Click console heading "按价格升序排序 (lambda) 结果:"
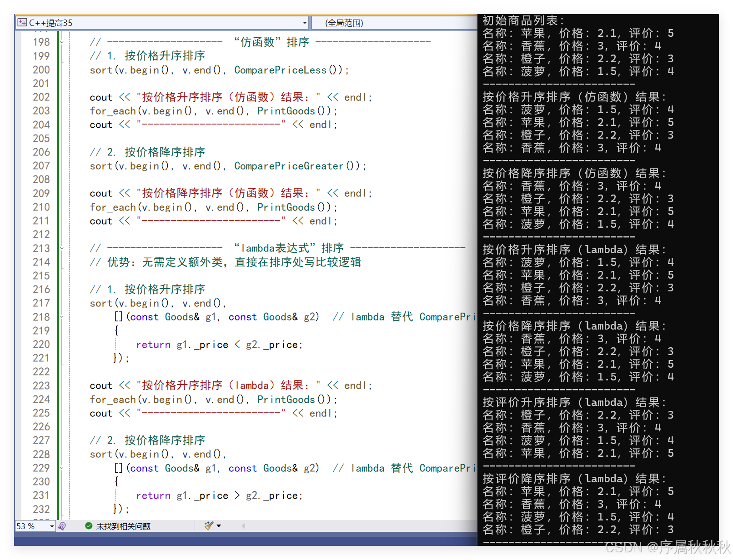 click(574, 250)
